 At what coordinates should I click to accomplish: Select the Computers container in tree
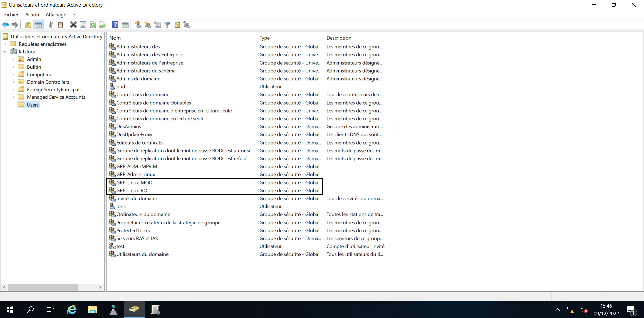pos(39,75)
